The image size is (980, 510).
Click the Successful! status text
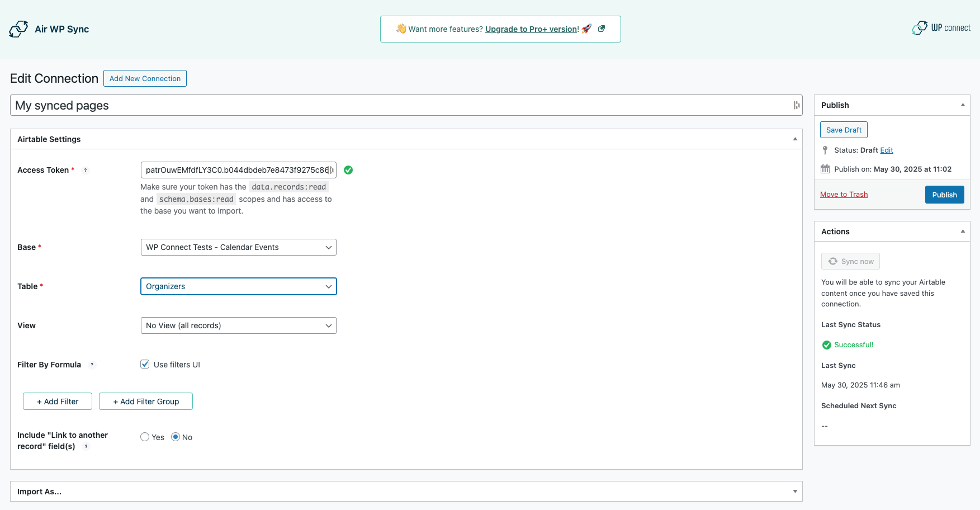tap(854, 345)
